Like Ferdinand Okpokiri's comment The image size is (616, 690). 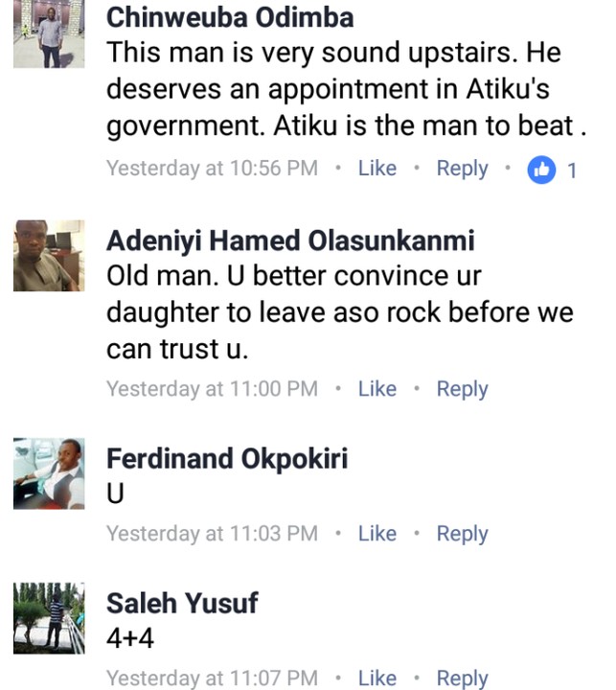(376, 534)
